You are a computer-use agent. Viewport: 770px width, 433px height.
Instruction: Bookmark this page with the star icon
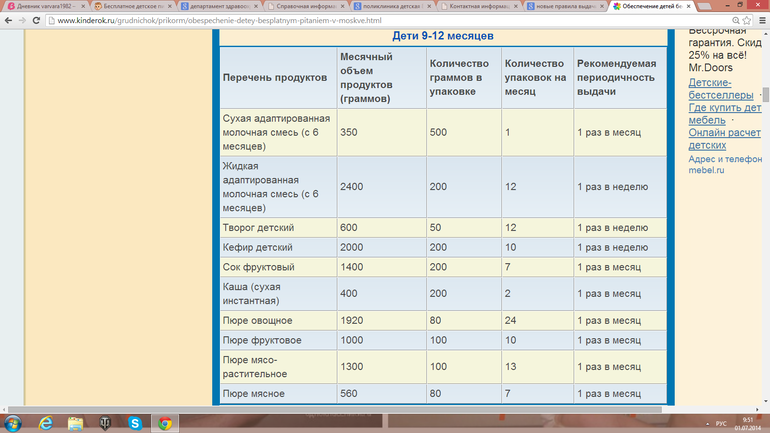point(747,21)
